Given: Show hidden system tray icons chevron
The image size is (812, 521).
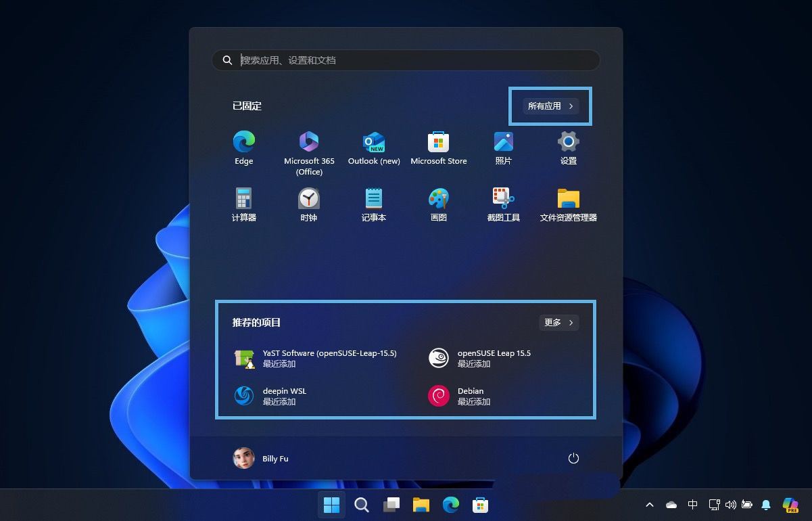Looking at the screenshot, I should [x=650, y=505].
